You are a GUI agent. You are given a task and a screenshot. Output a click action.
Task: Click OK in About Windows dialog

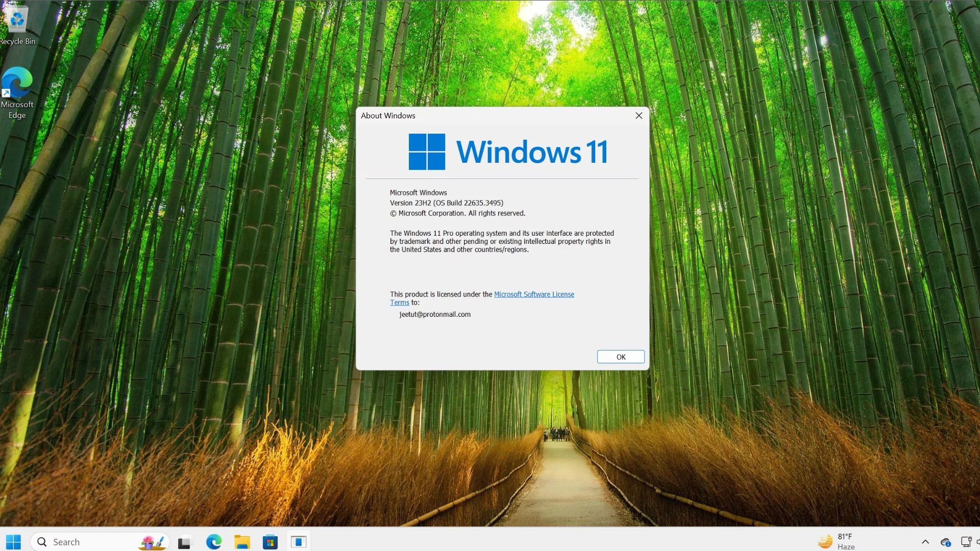click(620, 357)
